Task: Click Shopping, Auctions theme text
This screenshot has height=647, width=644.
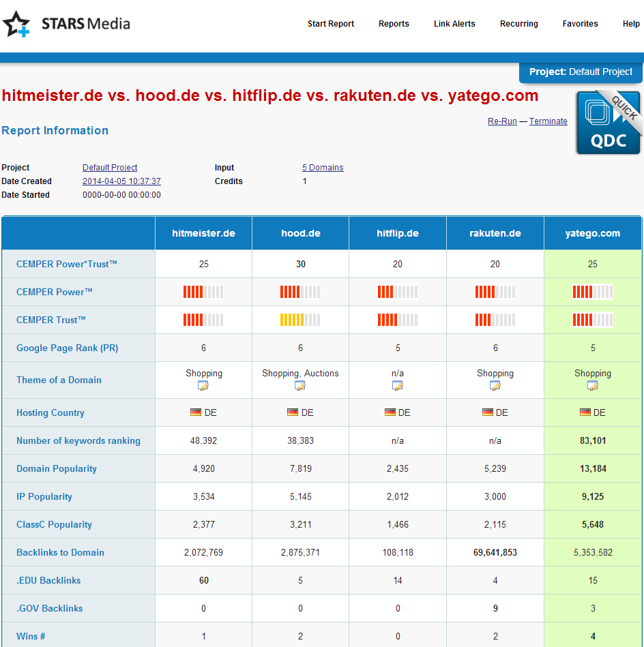Action: coord(300,373)
